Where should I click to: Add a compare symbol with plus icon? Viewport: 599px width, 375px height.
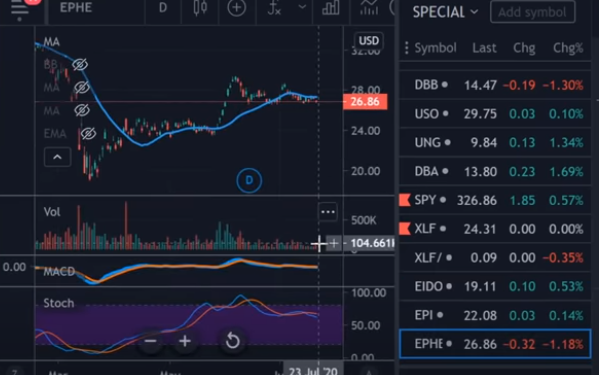(236, 8)
